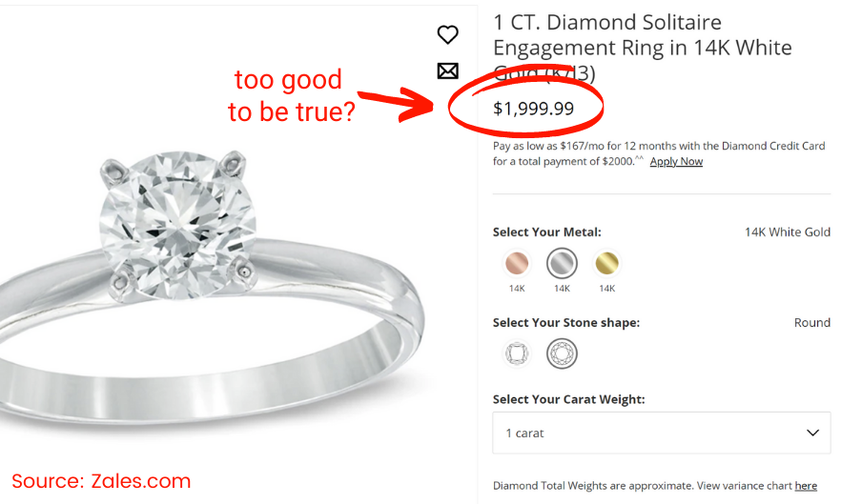Click the 14K label under yellow gold
The image size is (841, 504).
click(x=607, y=288)
